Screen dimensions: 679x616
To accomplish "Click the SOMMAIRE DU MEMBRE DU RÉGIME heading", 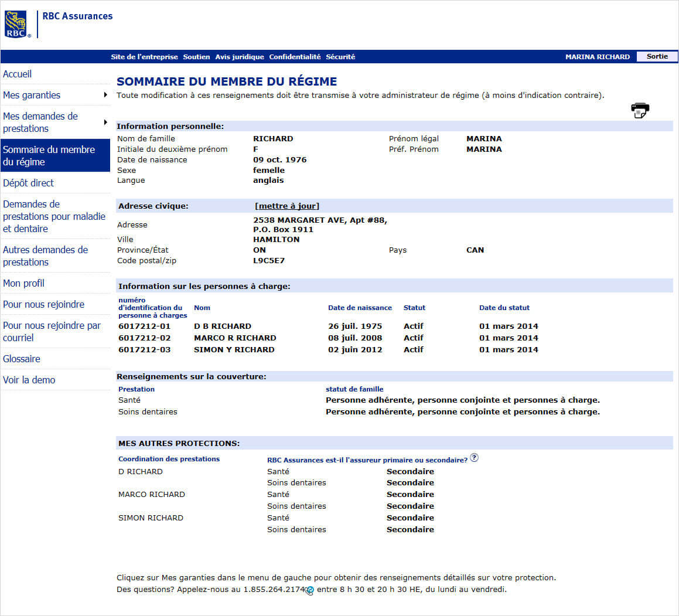I will [x=227, y=81].
